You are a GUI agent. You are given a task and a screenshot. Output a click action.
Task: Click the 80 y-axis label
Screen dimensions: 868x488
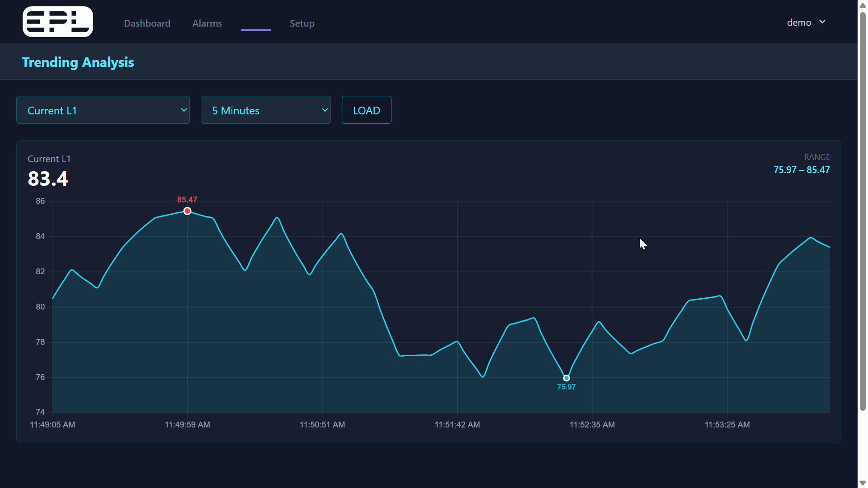pos(40,307)
